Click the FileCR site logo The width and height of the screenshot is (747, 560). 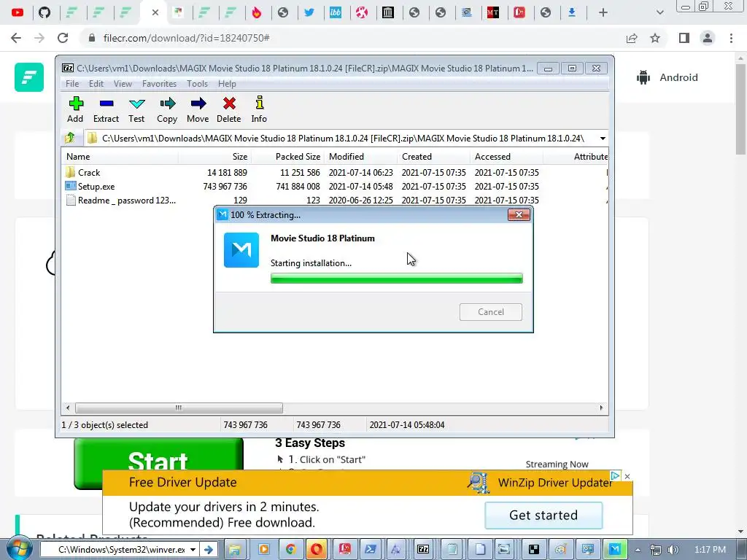point(29,77)
